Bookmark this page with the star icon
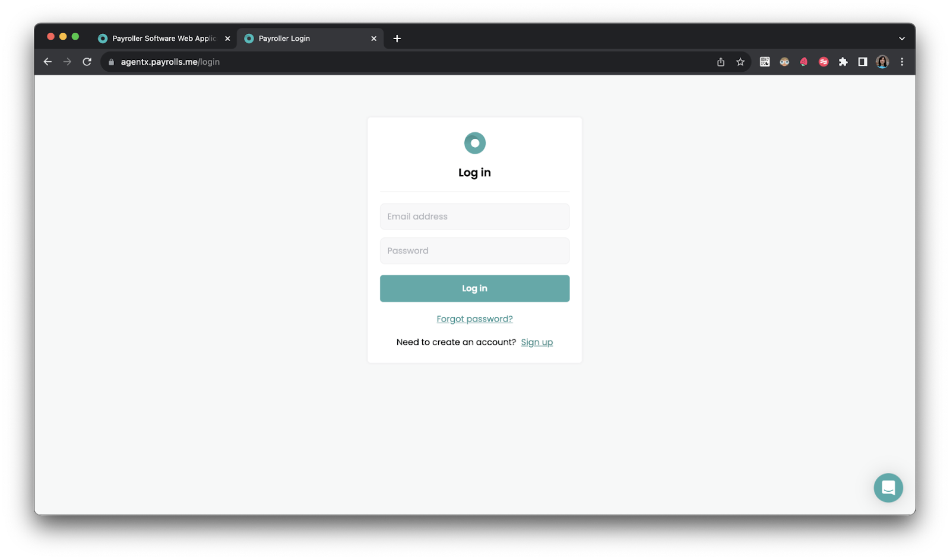Image resolution: width=950 pixels, height=560 pixels. point(740,62)
